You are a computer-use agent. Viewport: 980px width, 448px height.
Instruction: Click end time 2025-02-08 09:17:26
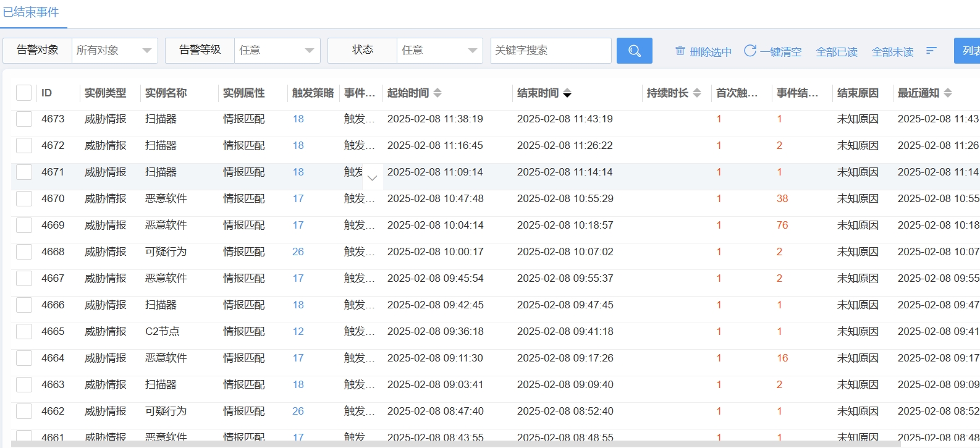point(565,358)
